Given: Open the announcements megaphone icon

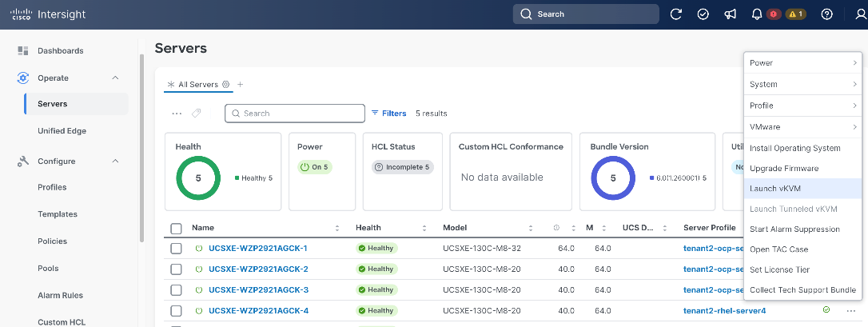Looking at the screenshot, I should coord(731,14).
